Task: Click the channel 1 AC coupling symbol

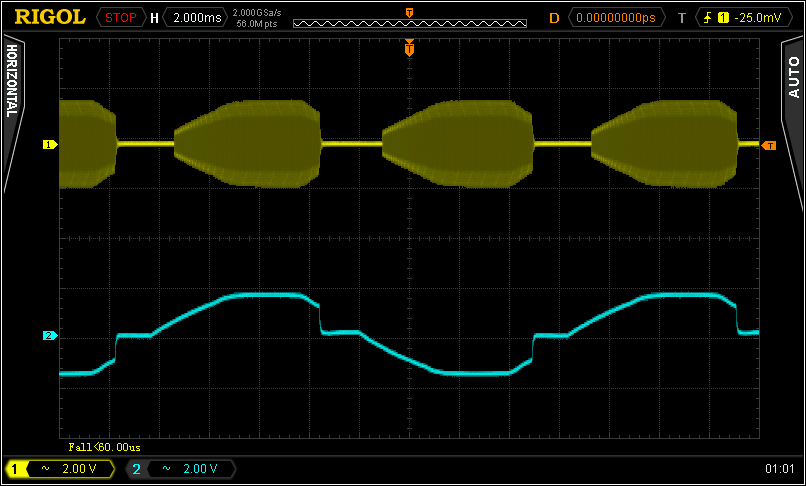Action: [44, 468]
